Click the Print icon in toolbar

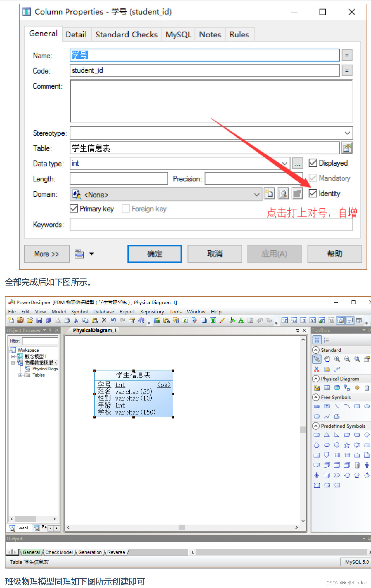(x=67, y=320)
